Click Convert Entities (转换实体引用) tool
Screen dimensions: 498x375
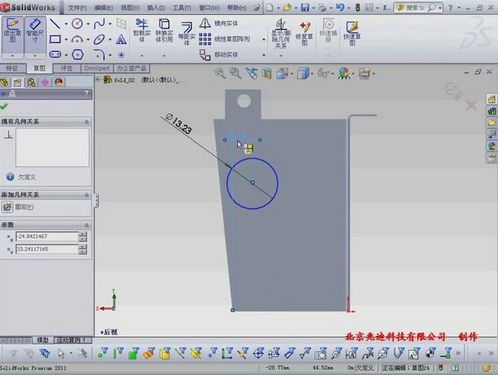click(x=164, y=30)
